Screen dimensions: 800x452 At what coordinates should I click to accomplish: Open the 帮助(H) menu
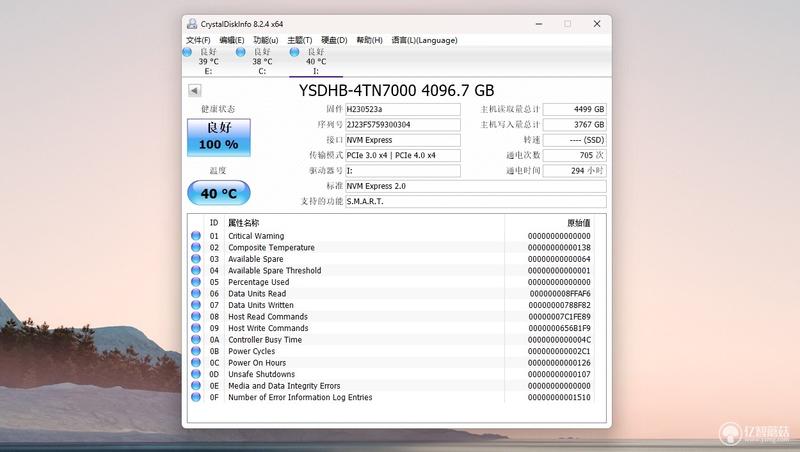coord(369,40)
